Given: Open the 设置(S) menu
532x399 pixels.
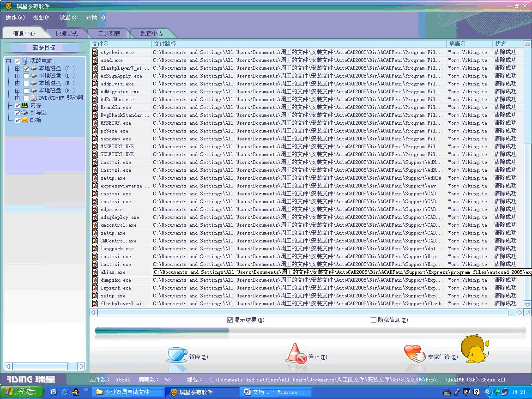Looking at the screenshot, I should pyautogui.click(x=68, y=17).
